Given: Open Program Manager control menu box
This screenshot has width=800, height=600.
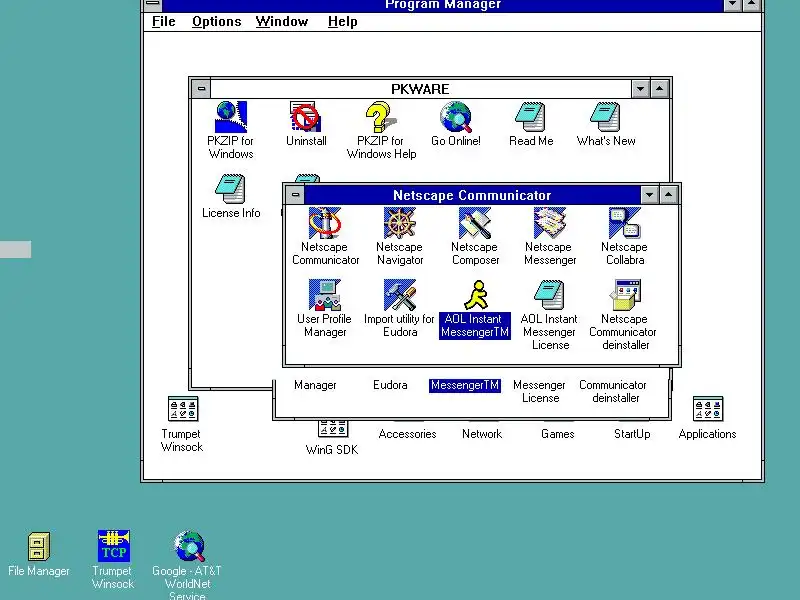Looking at the screenshot, I should (153, 5).
